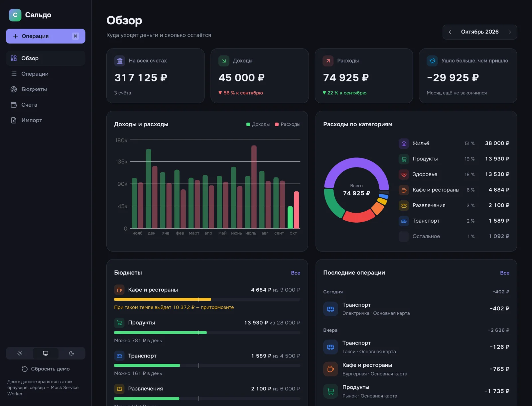Image resolution: width=532 pixels, height=406 pixels.
Task: Select system theme monitor toggle
Action: 46,353
